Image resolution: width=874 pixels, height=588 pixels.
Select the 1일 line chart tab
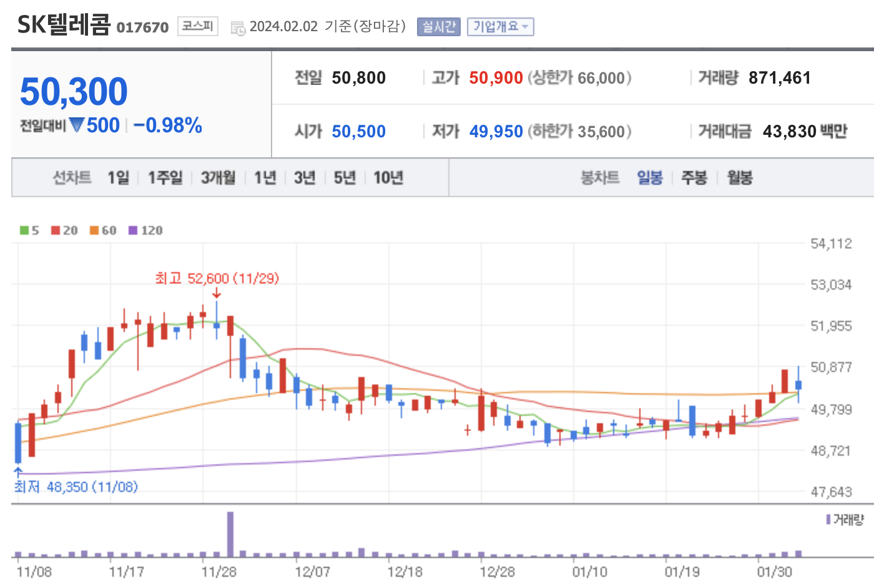tap(118, 178)
